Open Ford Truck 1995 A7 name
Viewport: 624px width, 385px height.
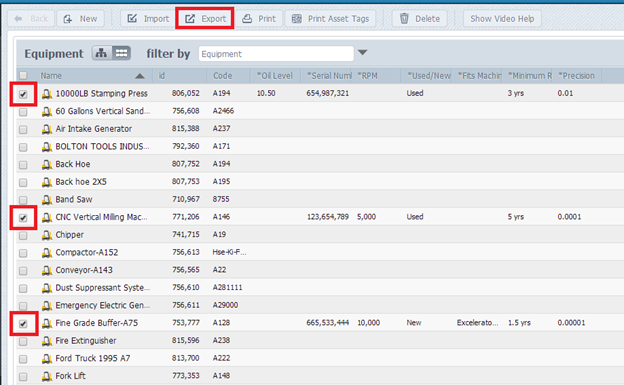point(93,358)
